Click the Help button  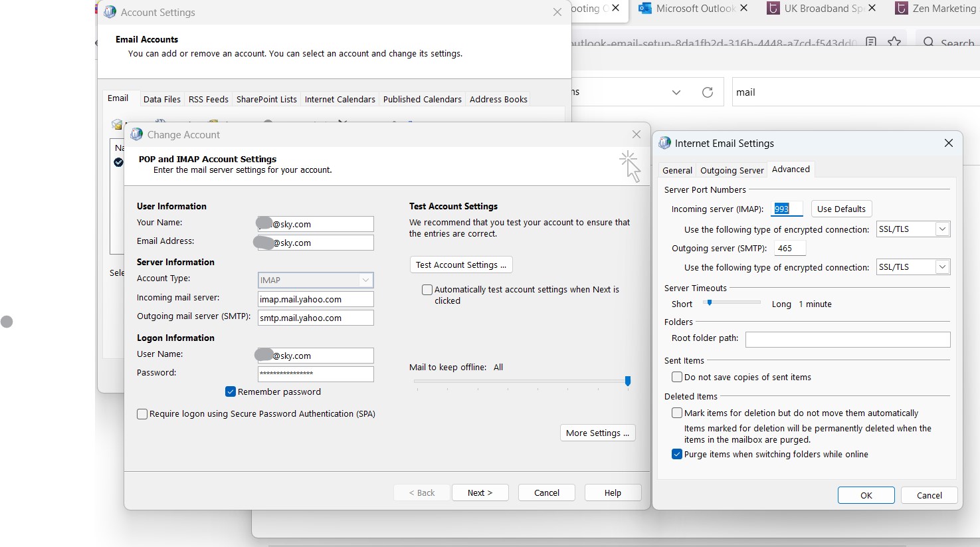pyautogui.click(x=613, y=492)
